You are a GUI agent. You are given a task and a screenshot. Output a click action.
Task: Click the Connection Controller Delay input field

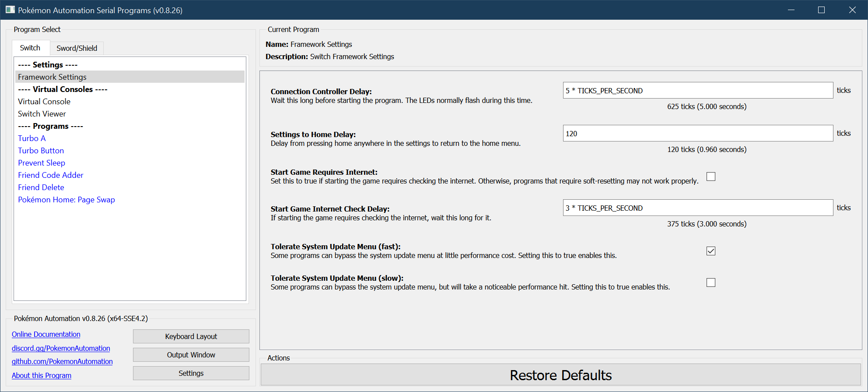point(697,91)
